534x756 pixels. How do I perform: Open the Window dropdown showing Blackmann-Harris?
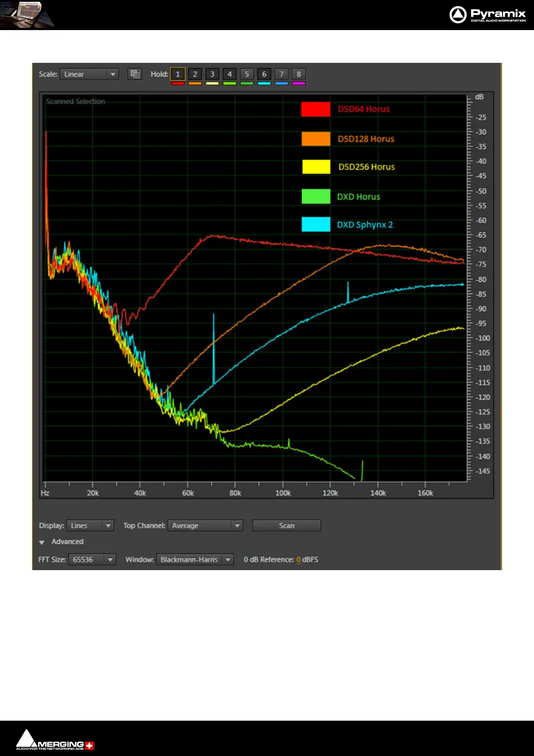tap(195, 559)
